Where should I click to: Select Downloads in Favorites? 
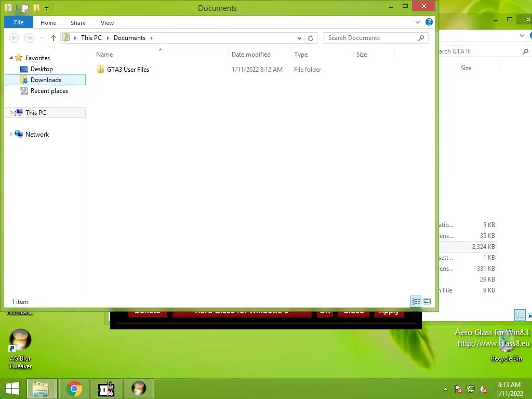(46, 79)
